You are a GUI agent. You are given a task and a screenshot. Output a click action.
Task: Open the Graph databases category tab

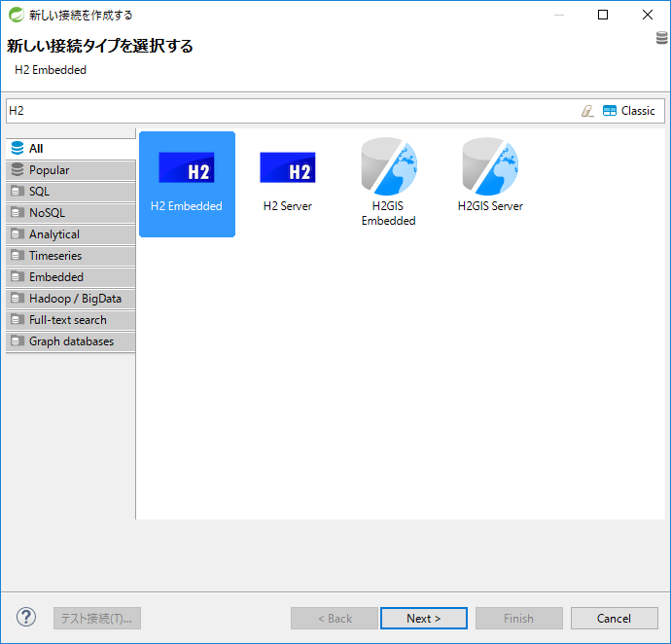coord(71,341)
